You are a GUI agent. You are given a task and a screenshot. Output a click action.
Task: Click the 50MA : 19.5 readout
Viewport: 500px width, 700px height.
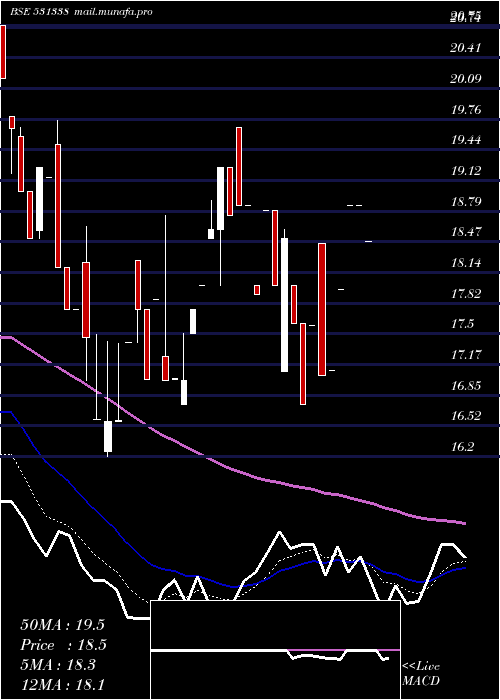(62, 624)
